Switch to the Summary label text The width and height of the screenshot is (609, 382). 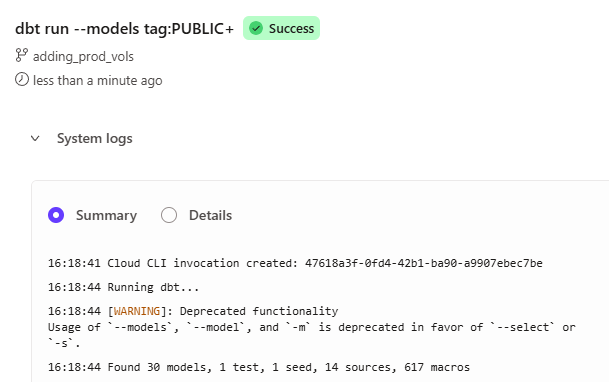106,215
